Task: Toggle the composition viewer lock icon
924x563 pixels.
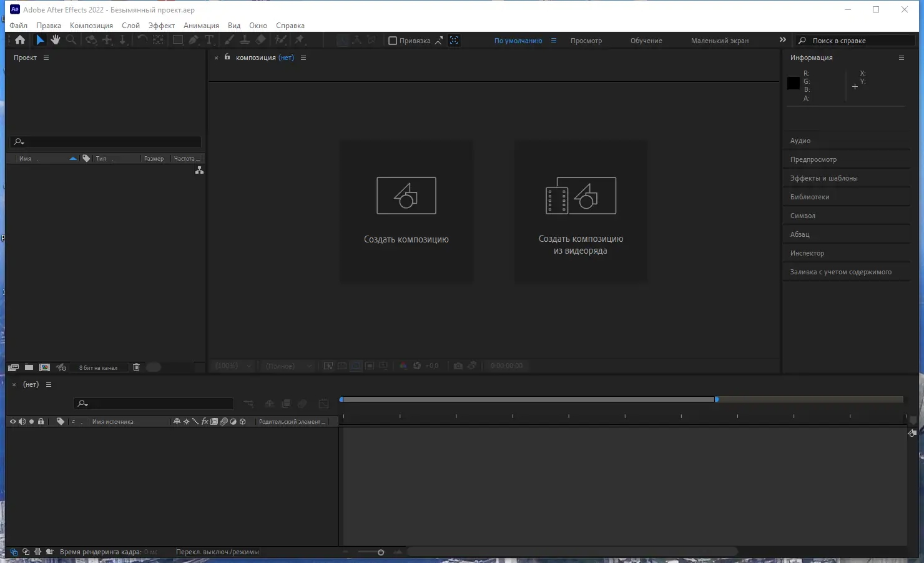Action: (x=227, y=57)
